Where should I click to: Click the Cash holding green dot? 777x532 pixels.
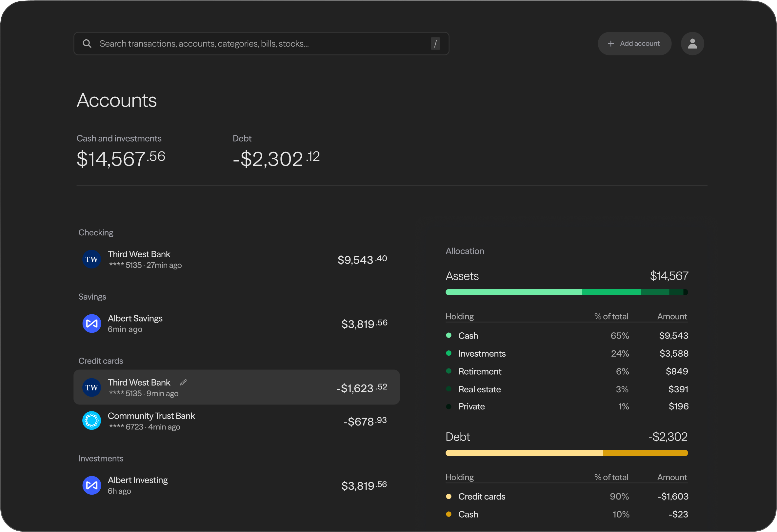(x=449, y=335)
